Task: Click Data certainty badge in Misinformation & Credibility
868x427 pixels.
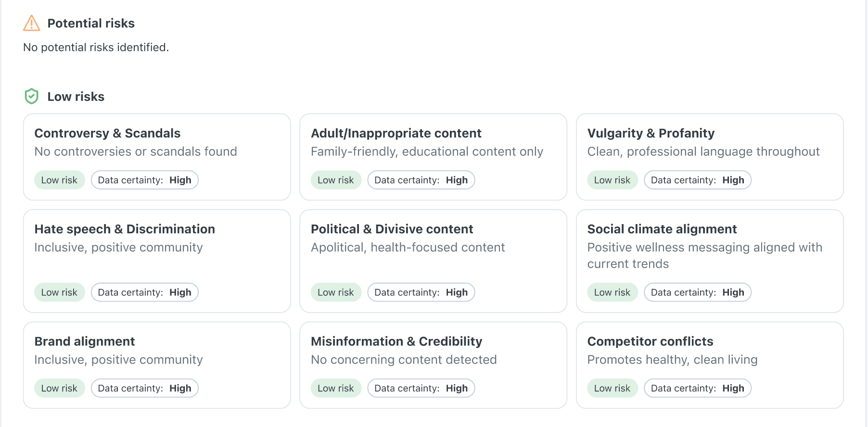Action: 421,389
